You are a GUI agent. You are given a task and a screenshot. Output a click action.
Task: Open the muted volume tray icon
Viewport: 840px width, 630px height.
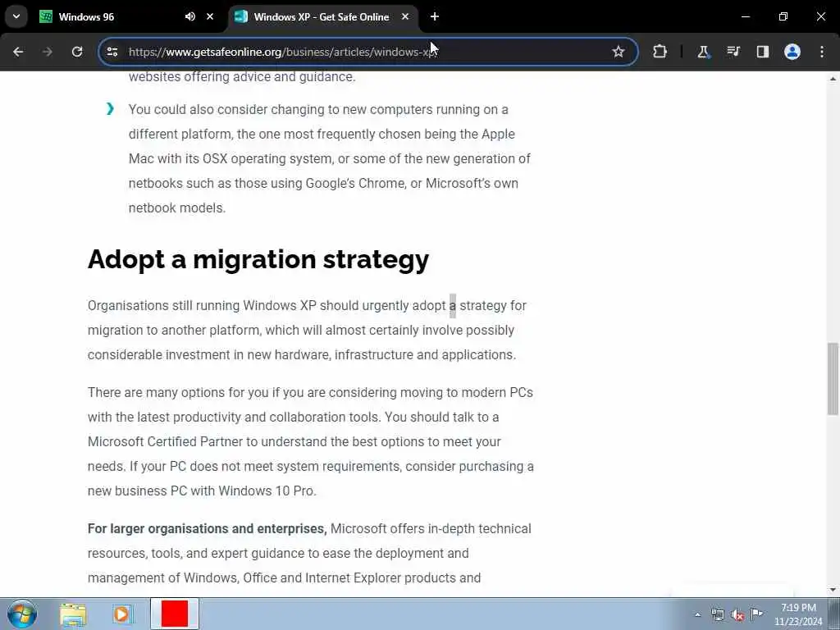click(737, 615)
